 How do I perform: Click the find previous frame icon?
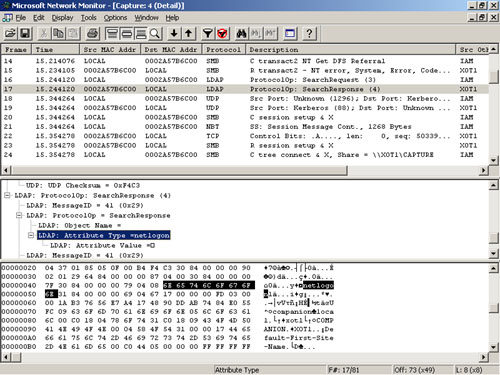coord(271,33)
